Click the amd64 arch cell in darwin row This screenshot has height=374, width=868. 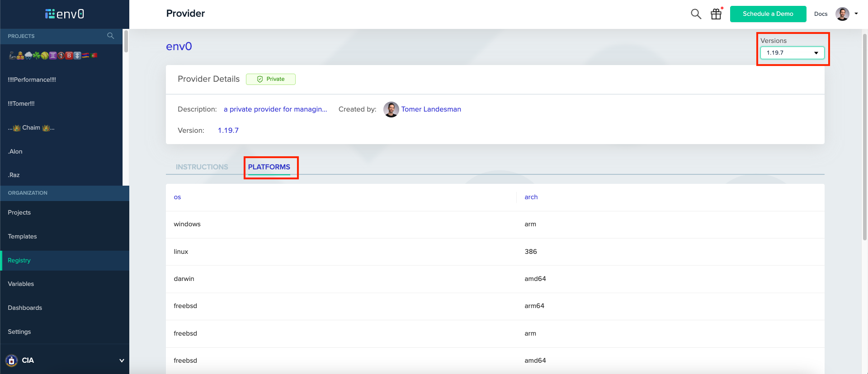point(535,279)
